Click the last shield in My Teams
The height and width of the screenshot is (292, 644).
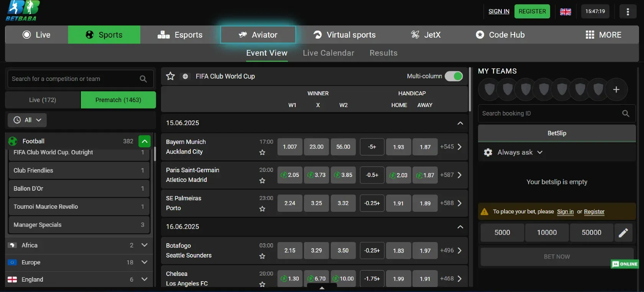click(x=598, y=89)
